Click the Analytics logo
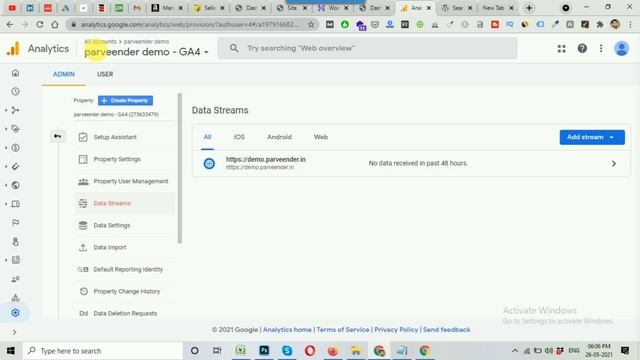Screen dimensions: 640x360 (13, 49)
